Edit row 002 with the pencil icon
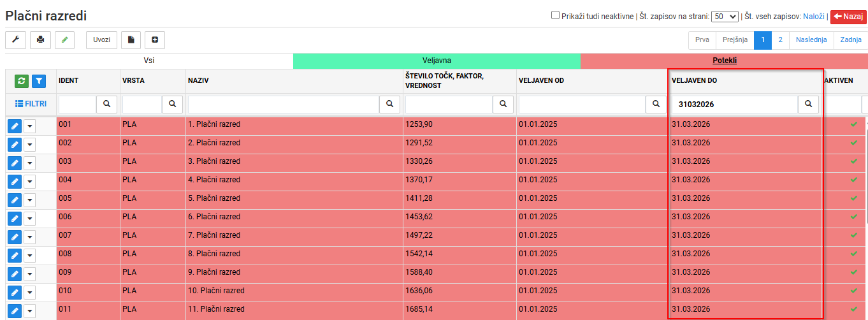Viewport: 868px width, 320px height. (x=15, y=144)
